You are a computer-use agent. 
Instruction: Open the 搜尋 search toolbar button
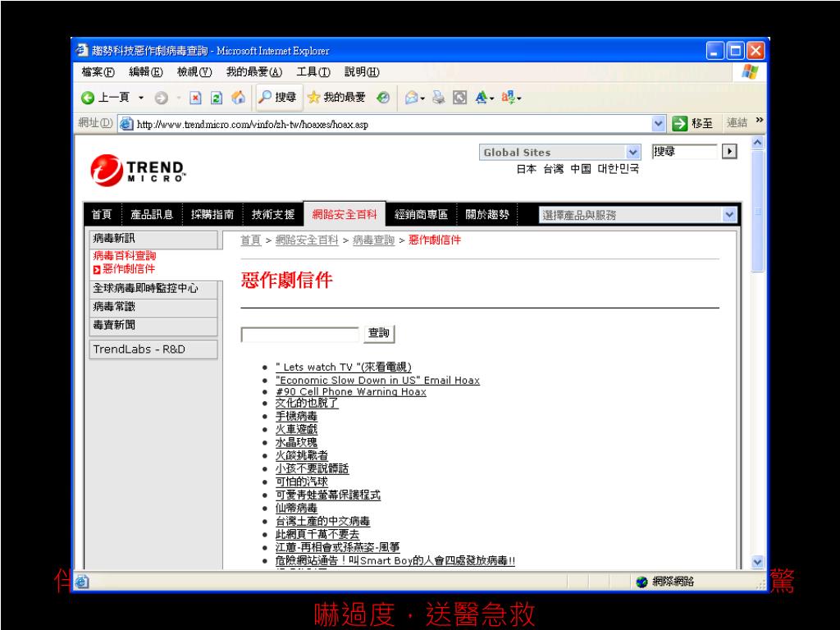tap(278, 97)
